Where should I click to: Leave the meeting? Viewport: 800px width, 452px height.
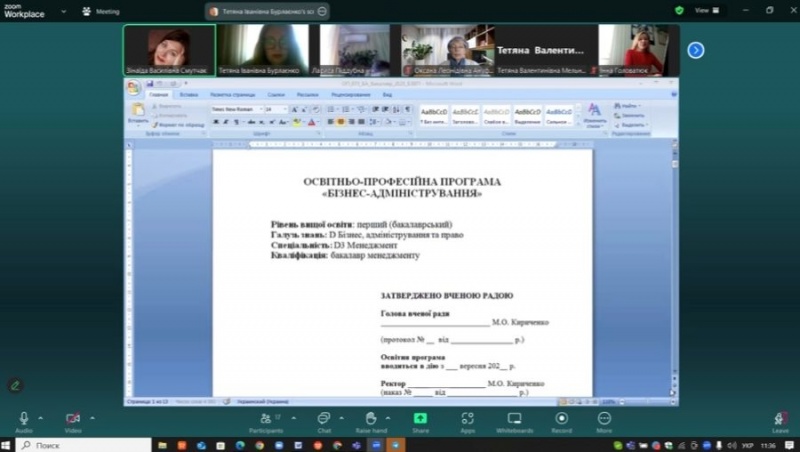click(780, 420)
